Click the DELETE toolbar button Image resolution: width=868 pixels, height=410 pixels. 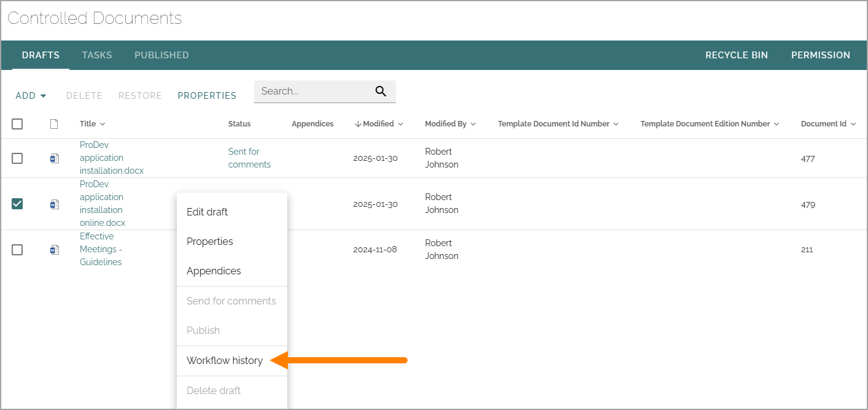point(84,96)
